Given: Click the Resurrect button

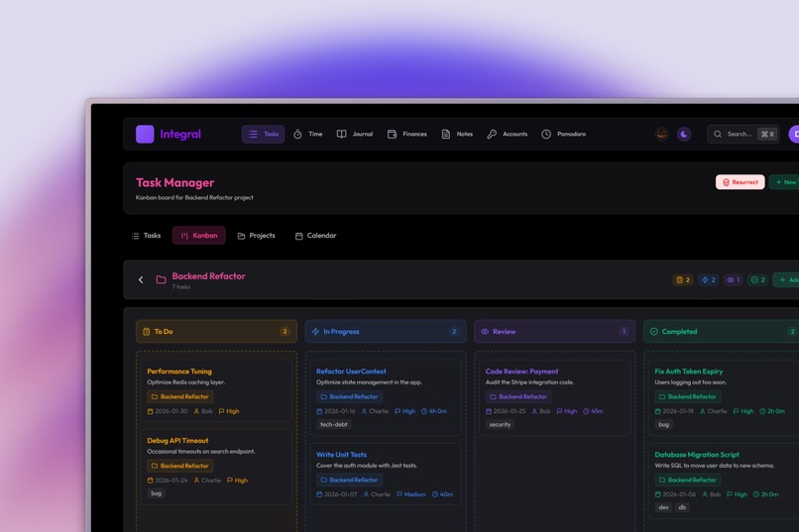Looking at the screenshot, I should (740, 182).
